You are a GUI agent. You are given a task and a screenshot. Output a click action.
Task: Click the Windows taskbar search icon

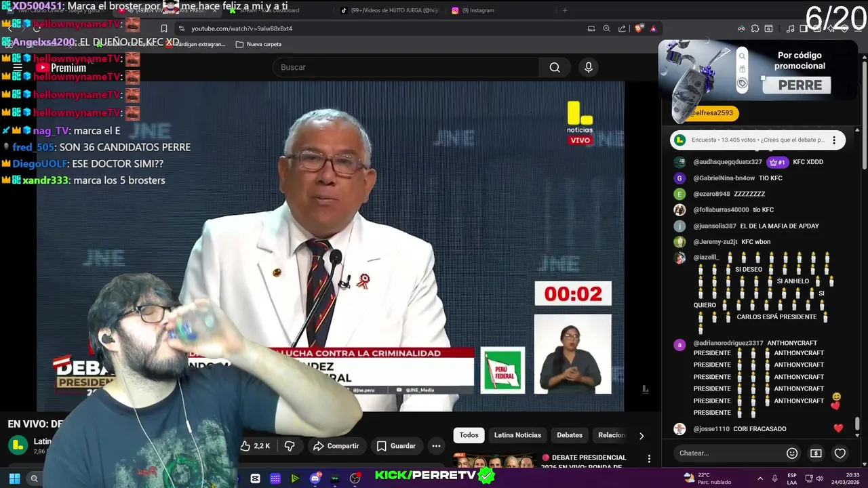[34, 479]
